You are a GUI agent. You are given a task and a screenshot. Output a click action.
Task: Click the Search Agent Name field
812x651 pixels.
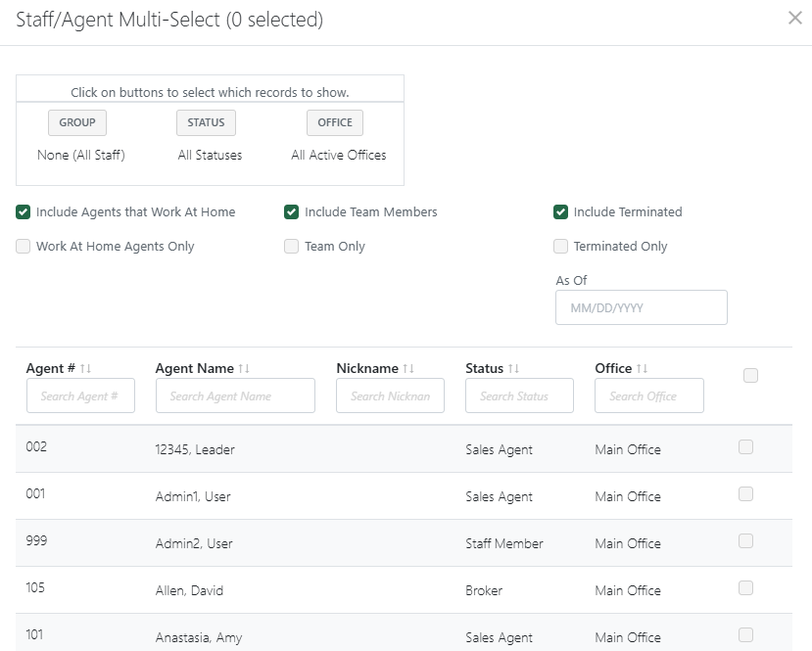coord(235,395)
